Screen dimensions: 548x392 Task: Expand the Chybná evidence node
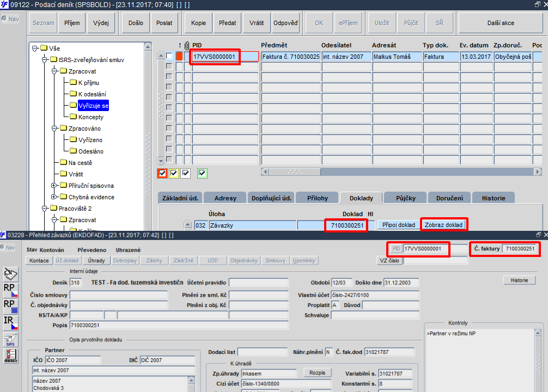click(54, 197)
